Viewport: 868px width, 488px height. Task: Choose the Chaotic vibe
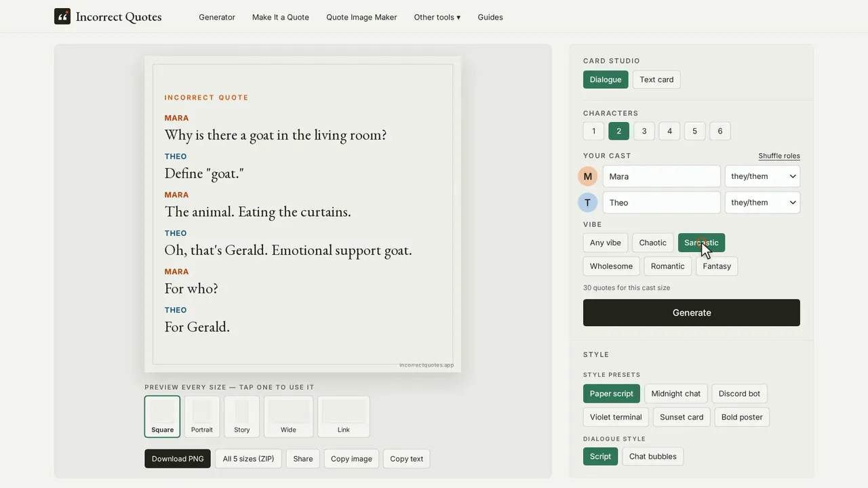click(653, 243)
